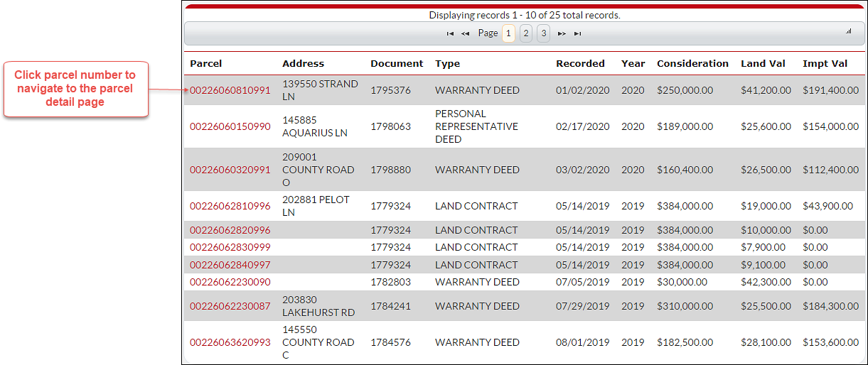Click recorded date 08/01/2019
The height and width of the screenshot is (365, 868).
click(x=583, y=342)
